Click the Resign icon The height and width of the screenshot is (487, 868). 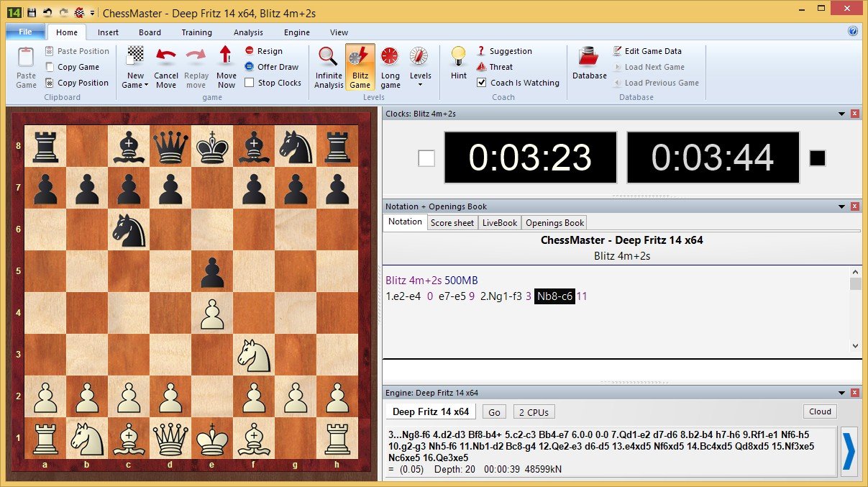coord(249,51)
